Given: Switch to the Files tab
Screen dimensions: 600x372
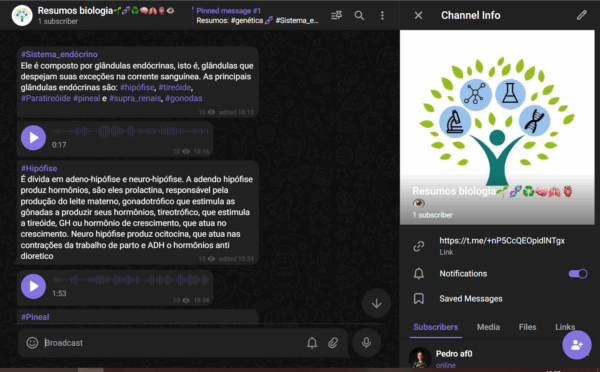Looking at the screenshot, I should [x=527, y=327].
